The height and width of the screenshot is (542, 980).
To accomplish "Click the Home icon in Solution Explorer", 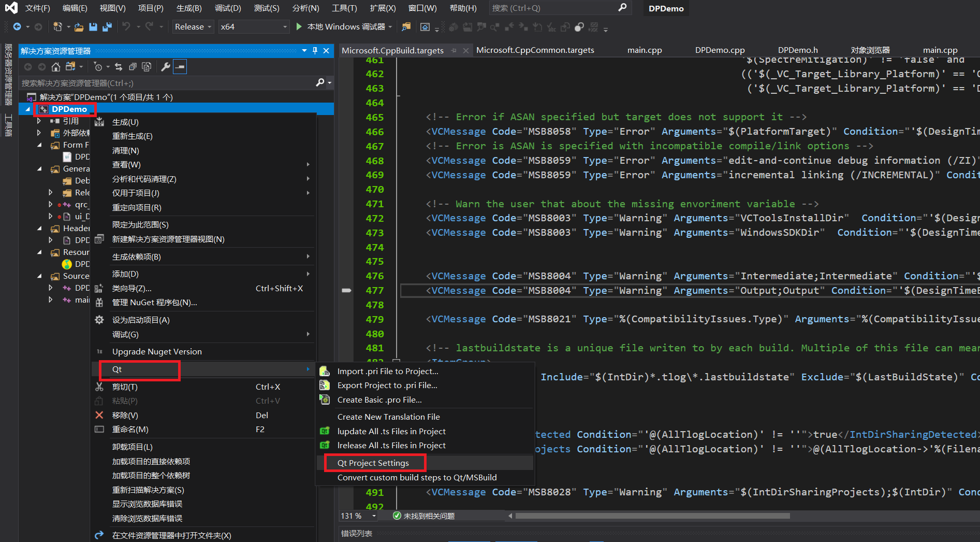I will 56,67.
